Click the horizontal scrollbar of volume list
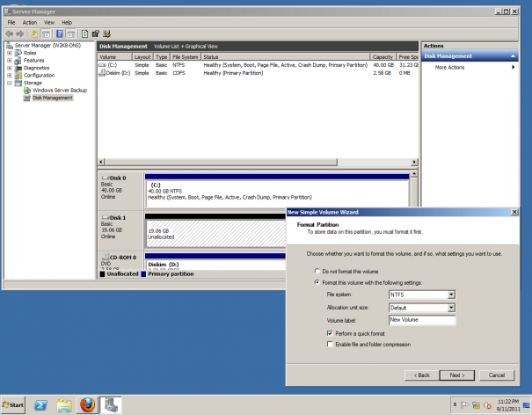 pyautogui.click(x=221, y=162)
